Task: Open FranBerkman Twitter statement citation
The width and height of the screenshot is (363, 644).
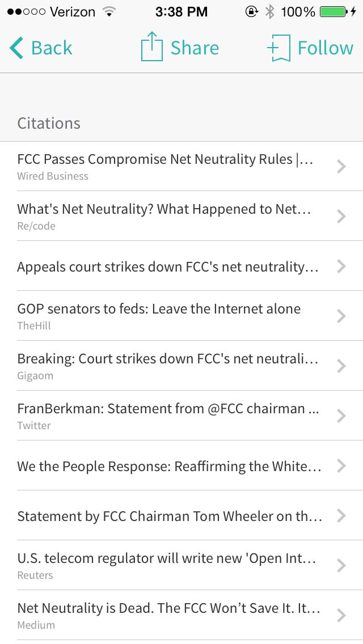Action: tap(168, 416)
